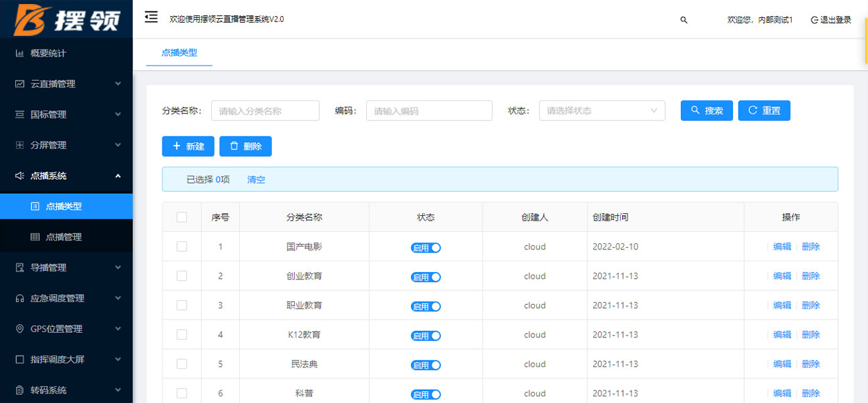Toggle the 启用 switch for 国产电影
Image resolution: width=868 pixels, height=403 pixels.
[426, 247]
